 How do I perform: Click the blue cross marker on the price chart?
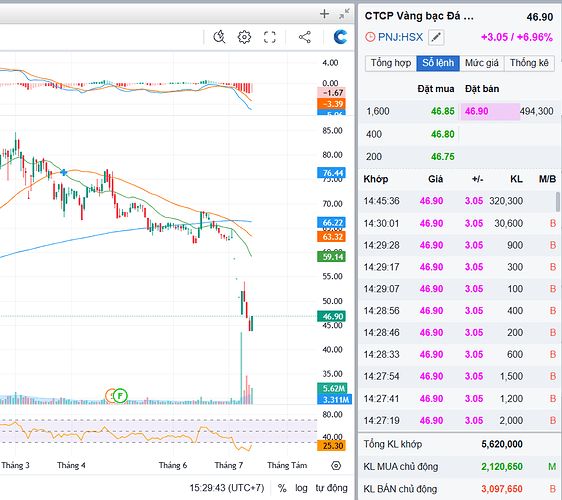pos(63,172)
